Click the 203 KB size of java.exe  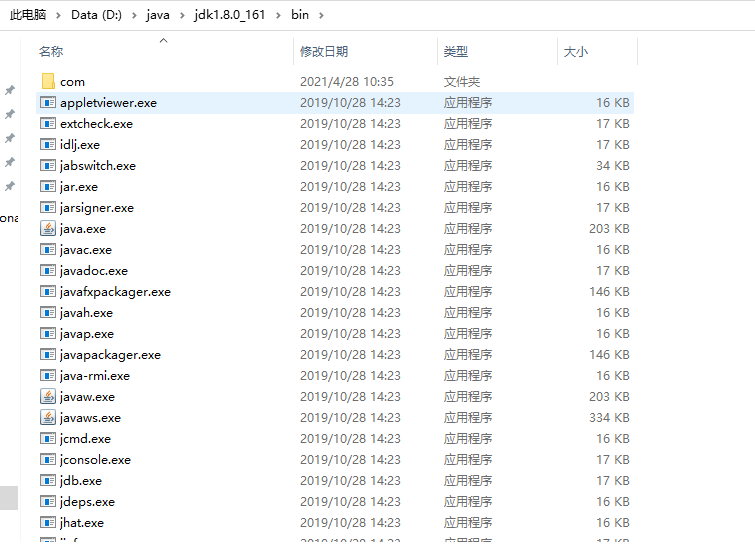coord(609,229)
